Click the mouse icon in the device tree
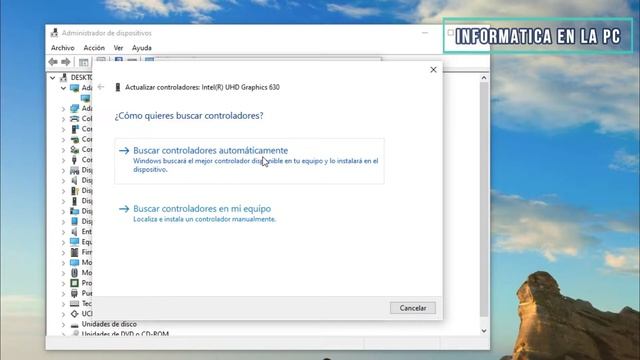 click(74, 273)
